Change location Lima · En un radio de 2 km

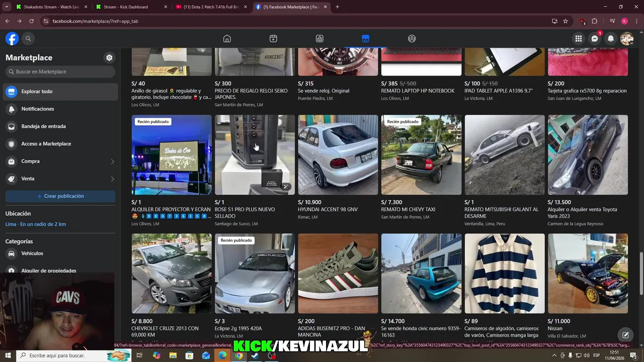[36, 224]
